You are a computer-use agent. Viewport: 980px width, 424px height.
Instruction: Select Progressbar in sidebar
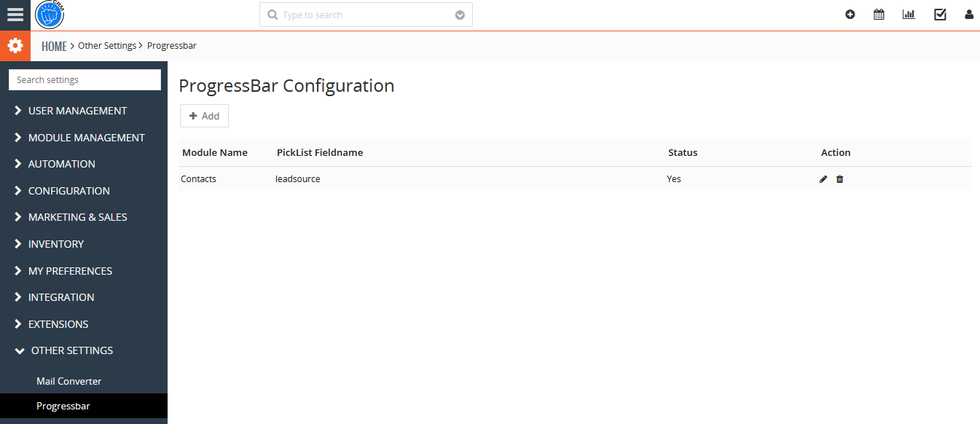point(63,406)
